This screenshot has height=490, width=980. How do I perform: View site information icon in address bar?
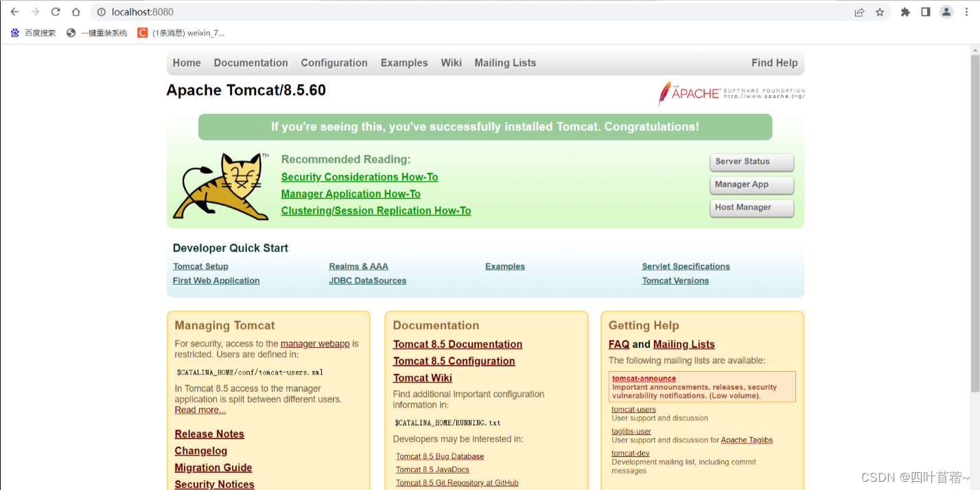coord(101,12)
